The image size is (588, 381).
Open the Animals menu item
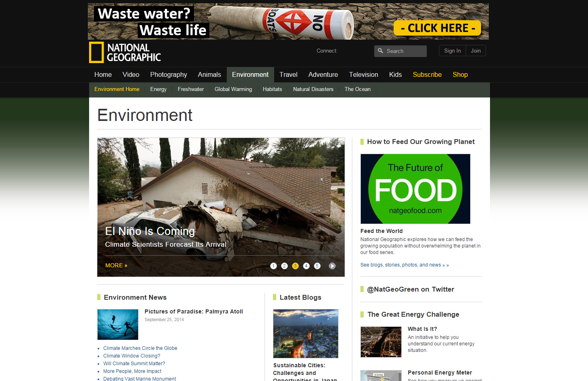point(209,74)
